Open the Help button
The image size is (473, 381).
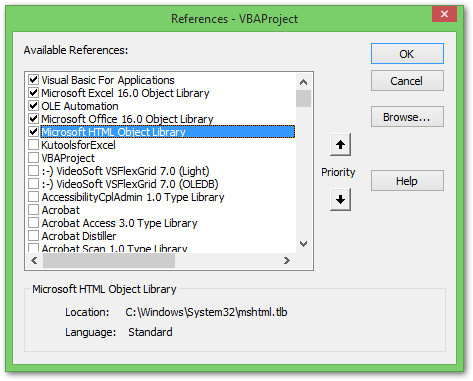point(407,181)
